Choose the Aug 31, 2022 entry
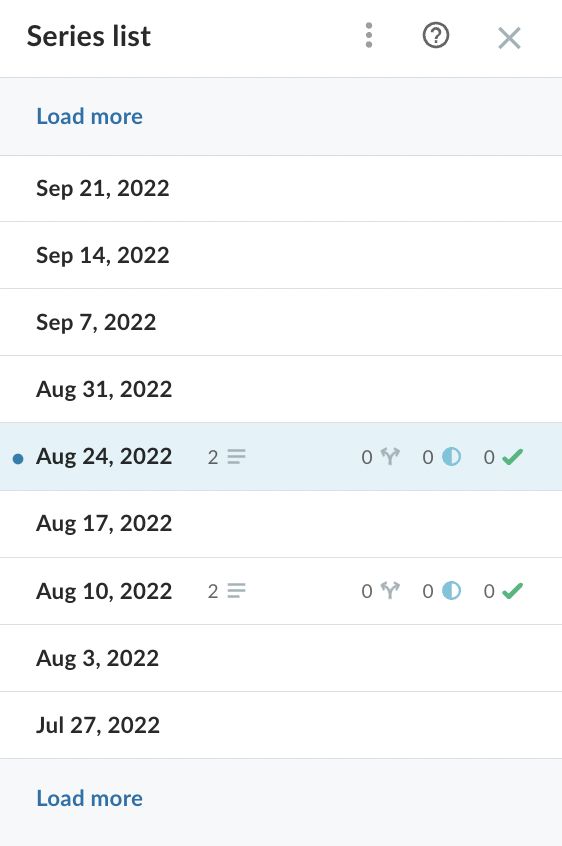 (281, 389)
